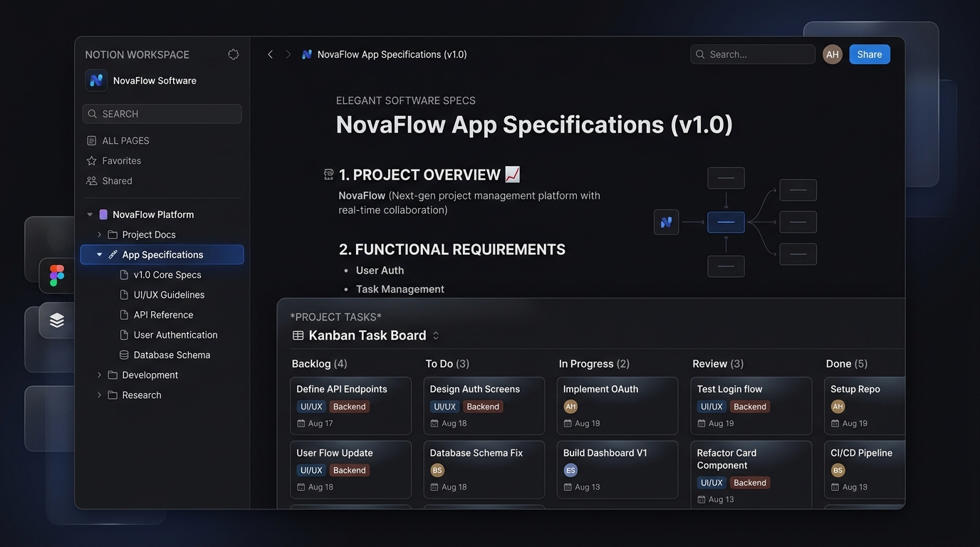This screenshot has width=980, height=547.
Task: Click the Backlog (4) column header
Action: (319, 364)
